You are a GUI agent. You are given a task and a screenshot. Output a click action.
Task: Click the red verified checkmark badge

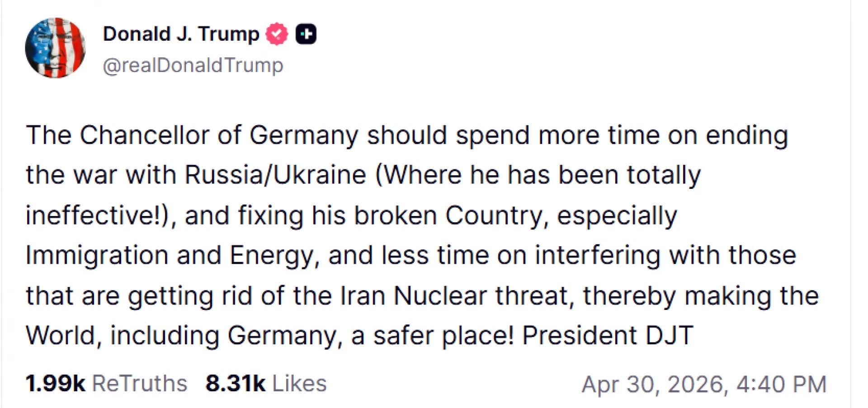click(276, 34)
